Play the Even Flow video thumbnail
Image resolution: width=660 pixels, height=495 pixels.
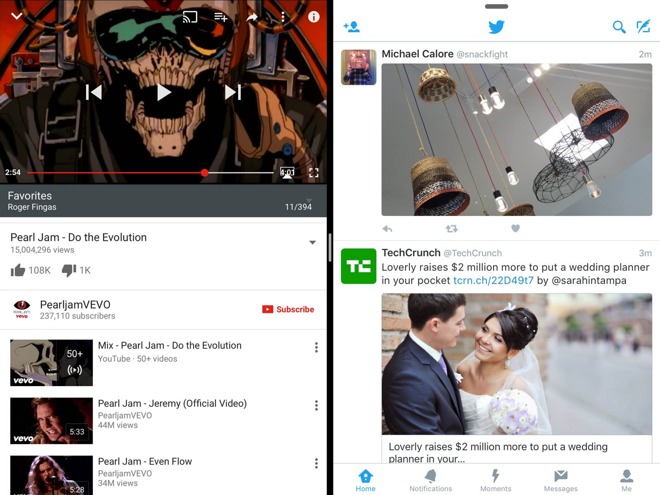pyautogui.click(x=51, y=475)
